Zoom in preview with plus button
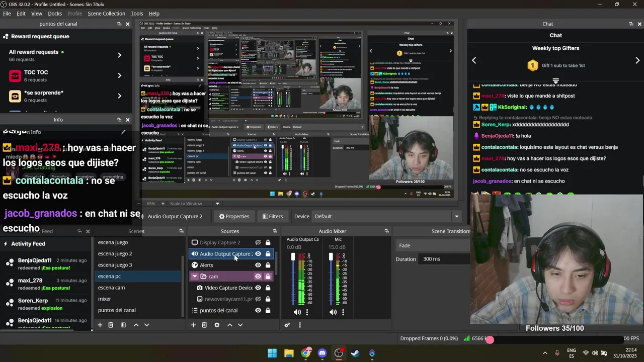Viewport: 644px width, 362px height. [163, 204]
